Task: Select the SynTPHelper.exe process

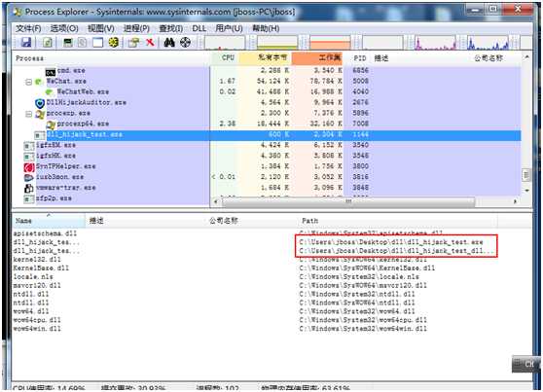Action: click(66, 166)
